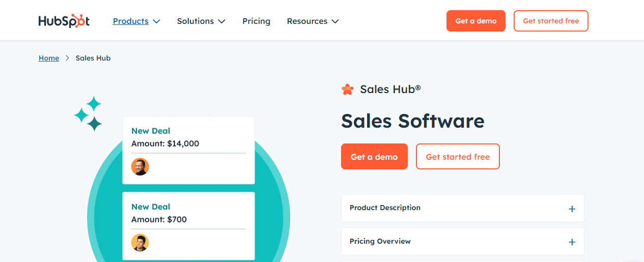Image resolution: width=644 pixels, height=262 pixels.
Task: Expand Product Description with the plus icon
Action: pos(572,209)
